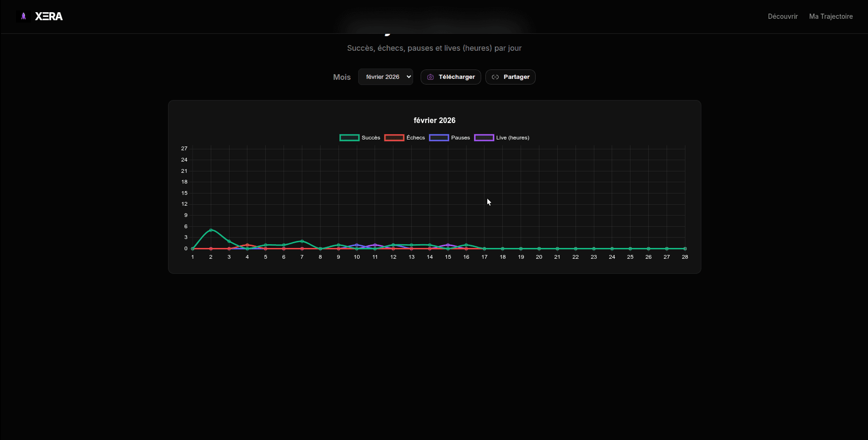Open the month selector dropdown

click(x=385, y=77)
